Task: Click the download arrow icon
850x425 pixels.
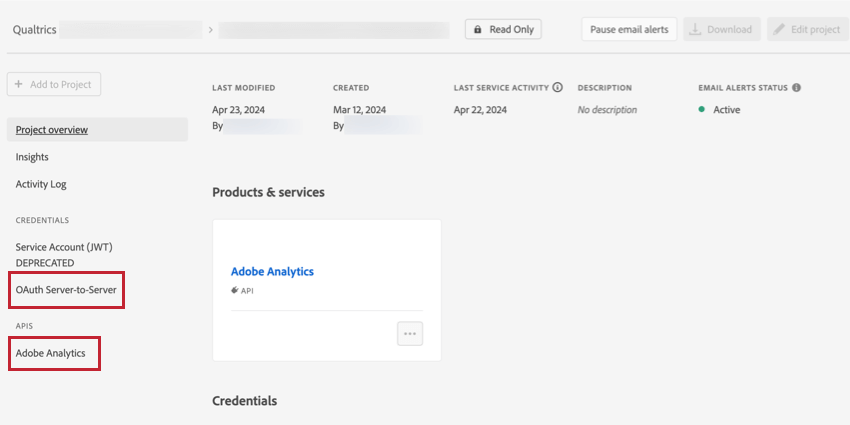Action: pos(695,30)
